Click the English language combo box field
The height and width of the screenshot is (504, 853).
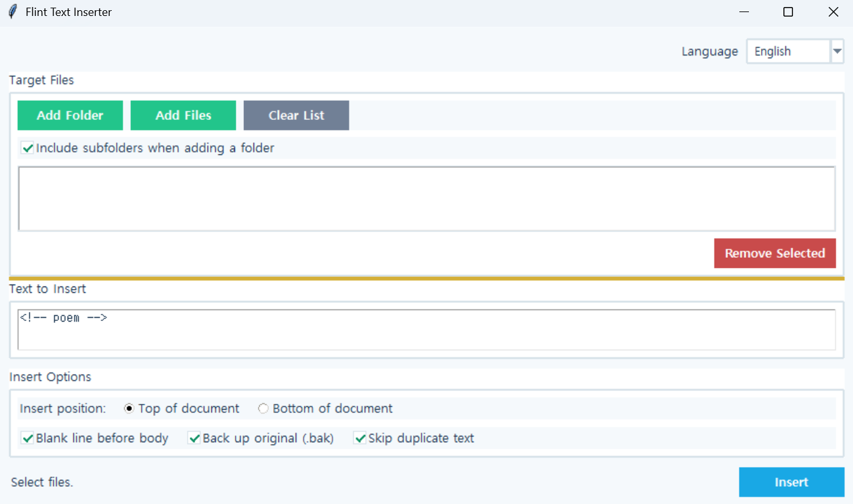(x=788, y=51)
